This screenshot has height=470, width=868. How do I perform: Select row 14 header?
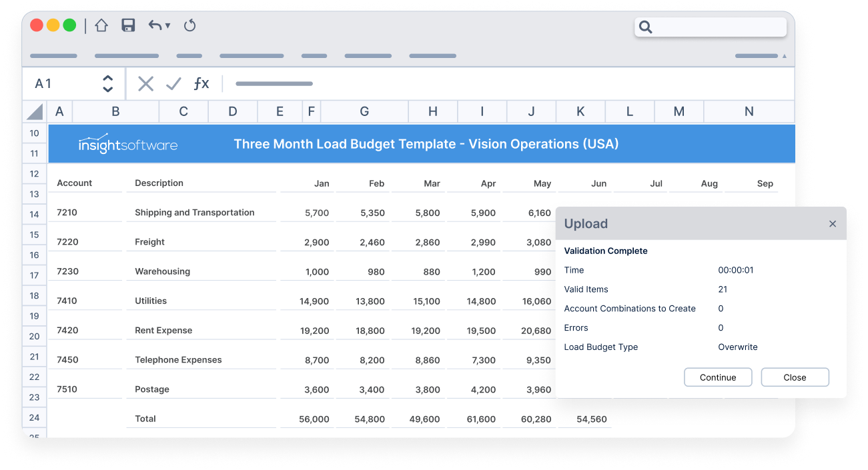(34, 214)
